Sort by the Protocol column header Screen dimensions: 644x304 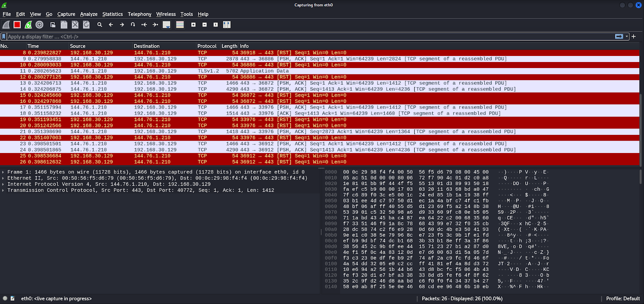point(208,46)
